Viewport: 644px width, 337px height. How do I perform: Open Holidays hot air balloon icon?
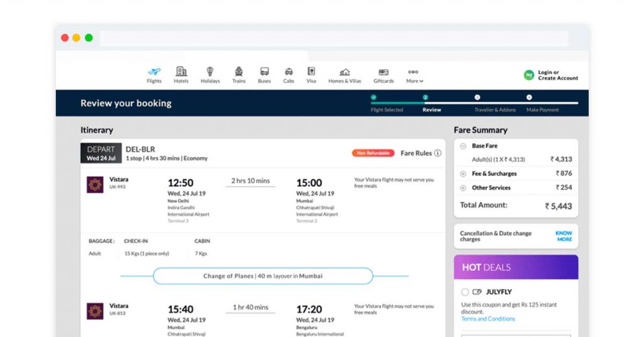pos(210,72)
